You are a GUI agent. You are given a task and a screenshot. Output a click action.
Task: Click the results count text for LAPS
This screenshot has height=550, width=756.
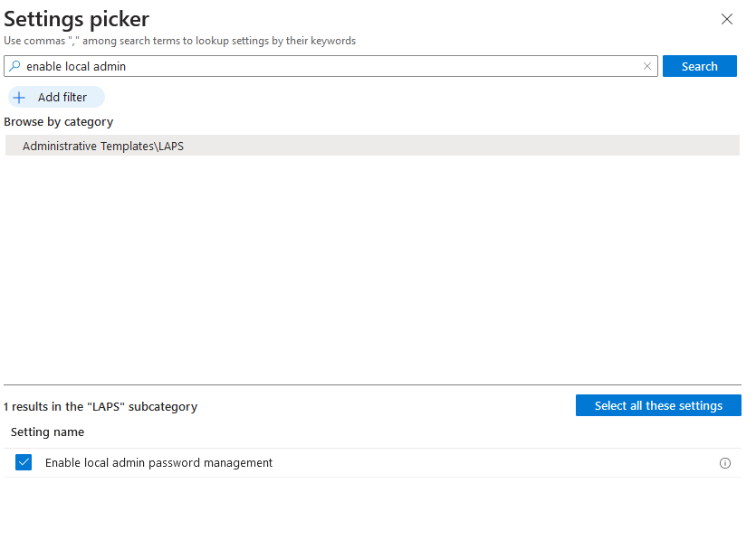coord(100,407)
